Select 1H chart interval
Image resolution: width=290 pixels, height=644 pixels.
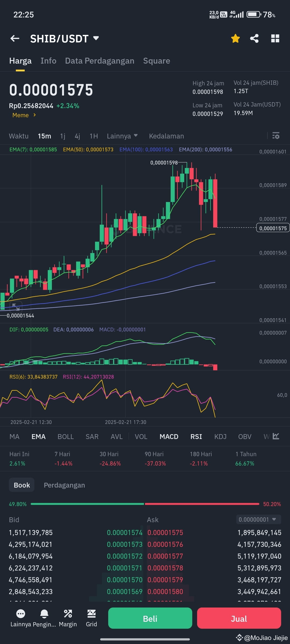[94, 136]
